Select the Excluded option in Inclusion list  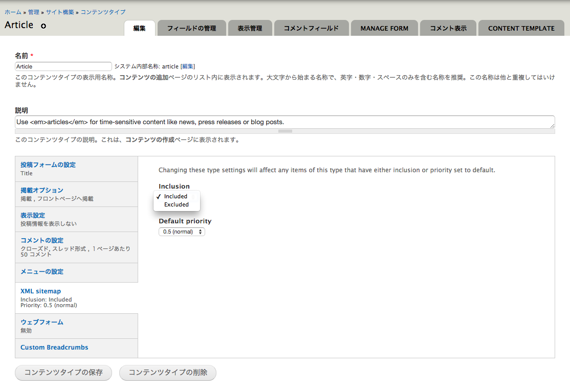176,204
